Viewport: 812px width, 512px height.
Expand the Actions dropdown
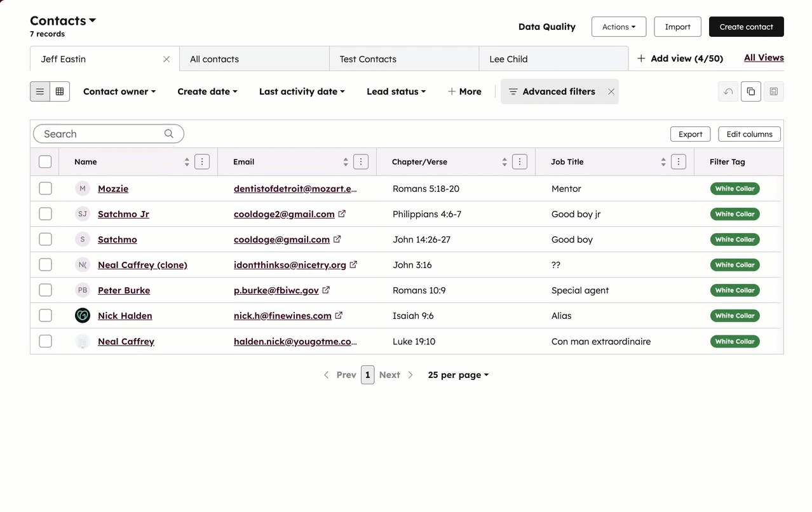coord(618,27)
